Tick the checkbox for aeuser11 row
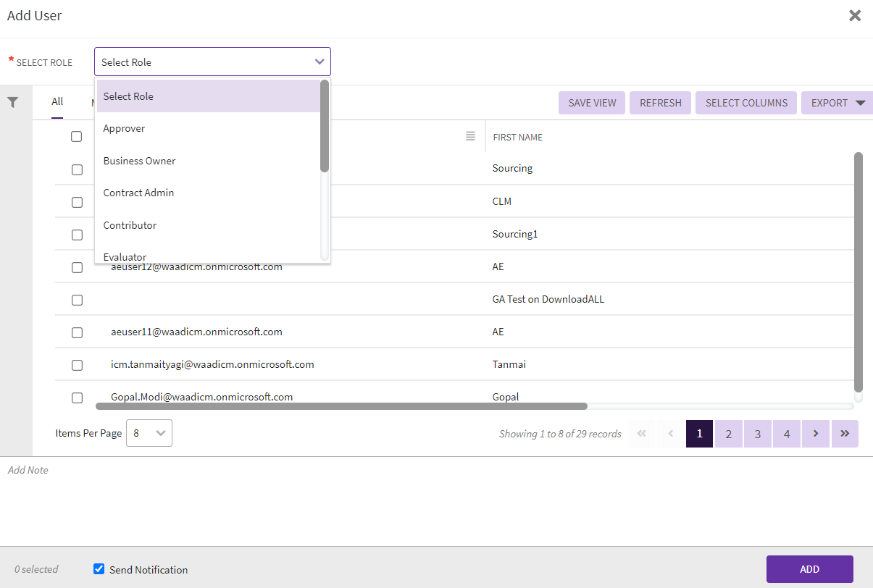The width and height of the screenshot is (873, 588). click(x=77, y=332)
